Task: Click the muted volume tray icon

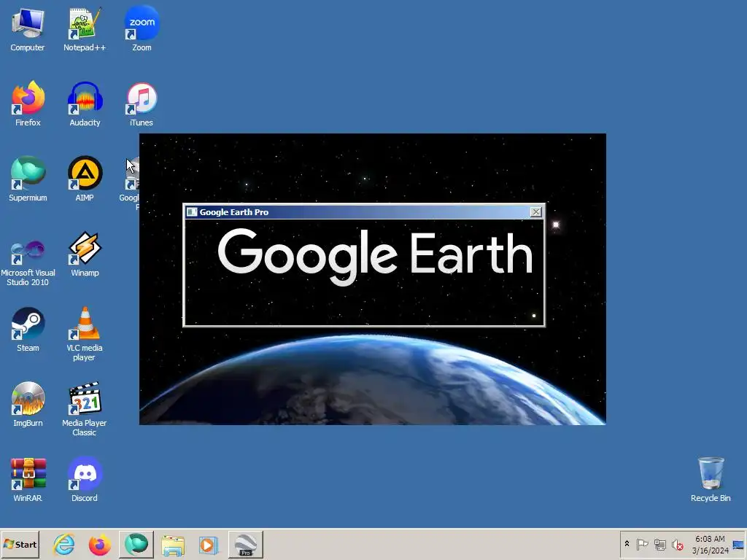Action: (x=677, y=544)
